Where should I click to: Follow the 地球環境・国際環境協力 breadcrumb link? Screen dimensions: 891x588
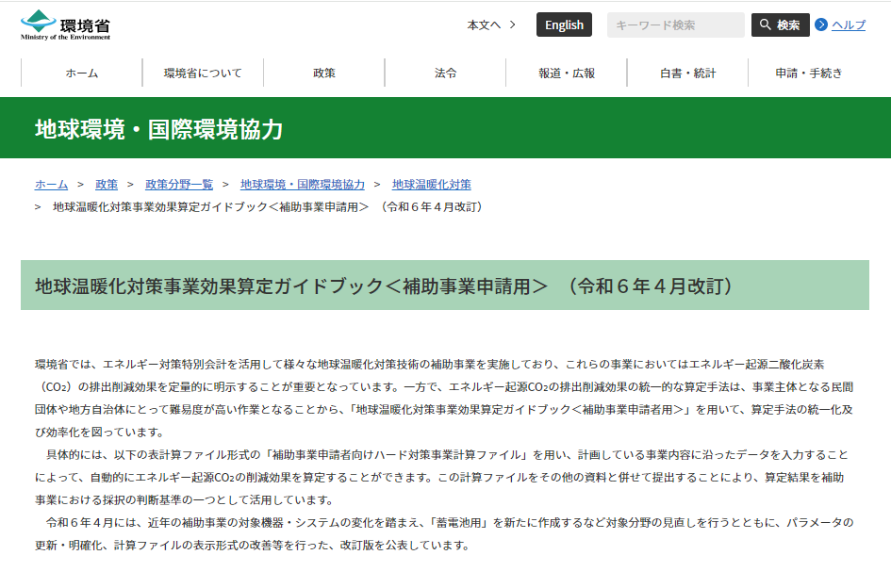(302, 185)
